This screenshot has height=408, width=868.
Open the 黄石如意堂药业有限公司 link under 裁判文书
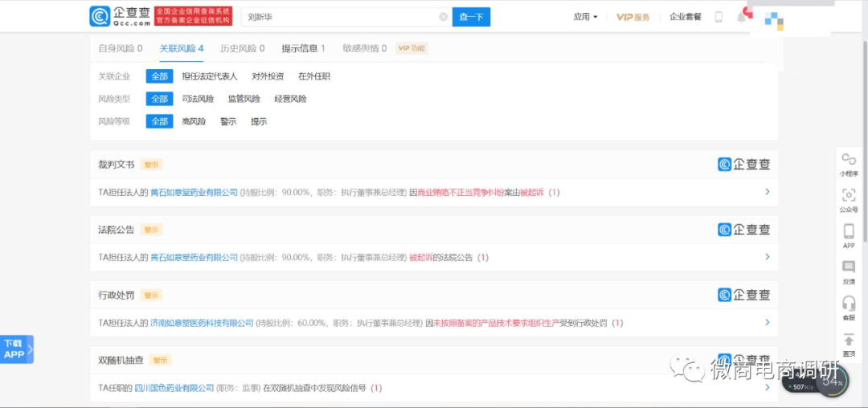194,193
